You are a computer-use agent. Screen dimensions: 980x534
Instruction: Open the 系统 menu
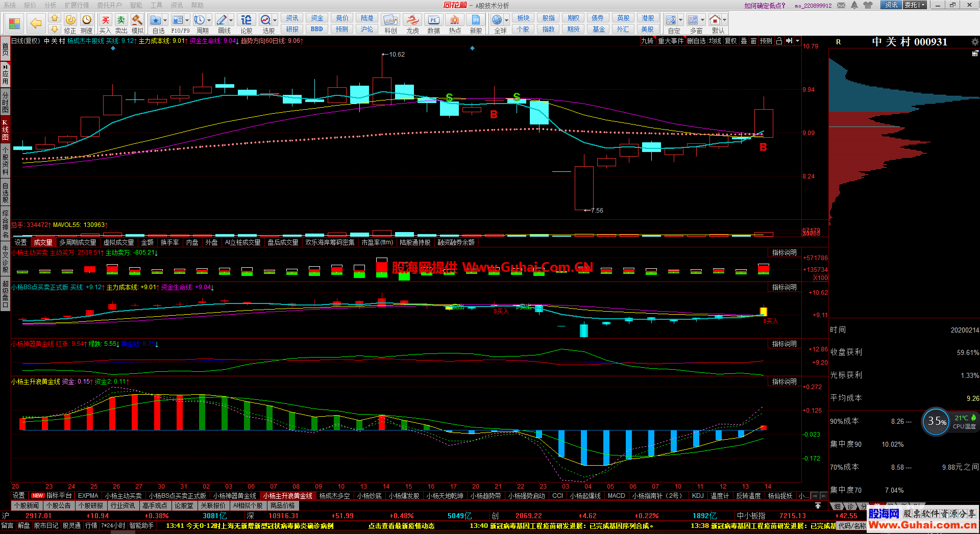click(10, 5)
